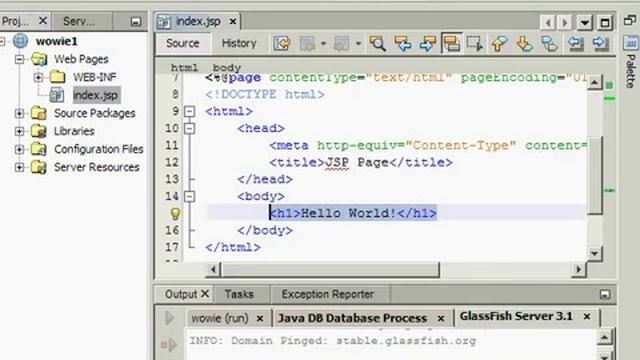640x360 pixels.
Task: Close the Output panel tab
Action: [x=205, y=293]
